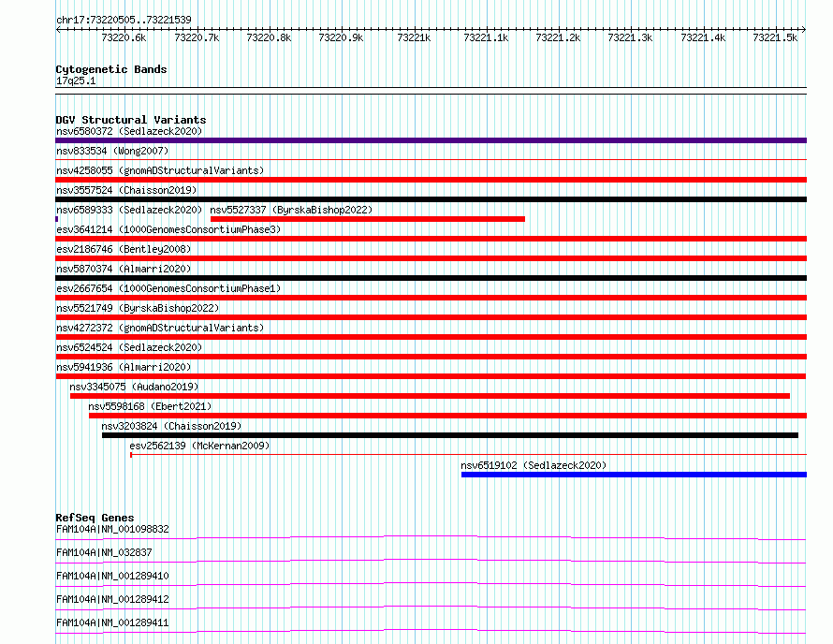Click the RefSeq Genes track title
This screenshot has width=833, height=644.
[95, 518]
